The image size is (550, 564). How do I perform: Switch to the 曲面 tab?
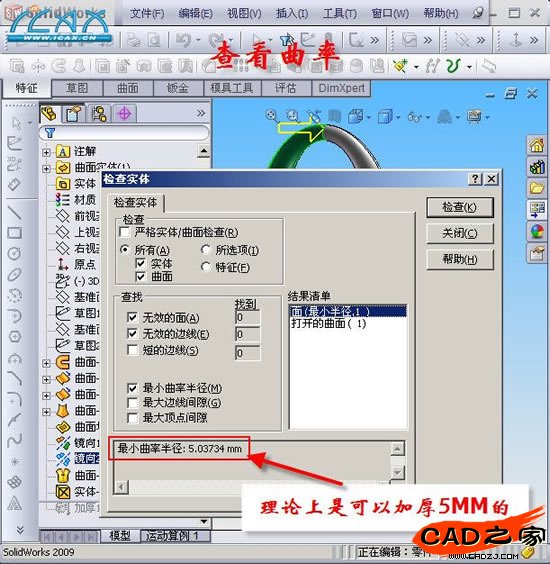coord(128,88)
